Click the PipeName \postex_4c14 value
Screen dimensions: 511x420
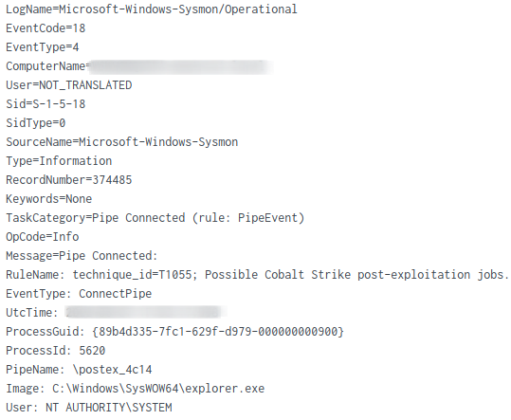(112, 370)
